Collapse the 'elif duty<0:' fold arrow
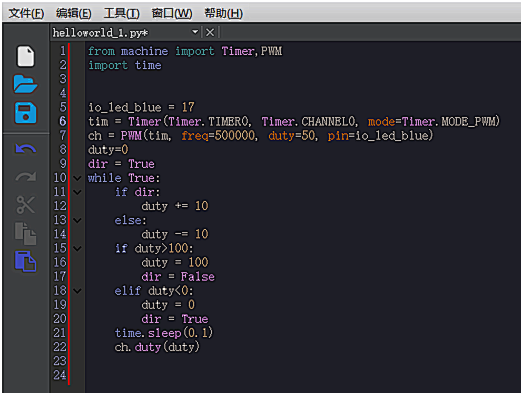Viewport: 521px width, 393px height. pos(77,291)
